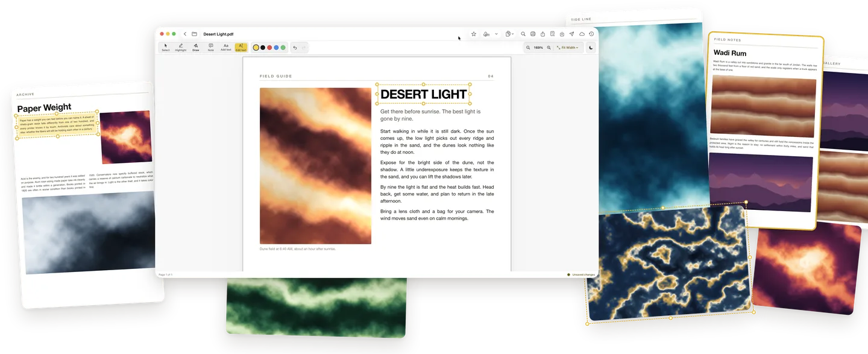This screenshot has height=354, width=868.
Task: Activate the Draw tool
Action: (x=196, y=47)
